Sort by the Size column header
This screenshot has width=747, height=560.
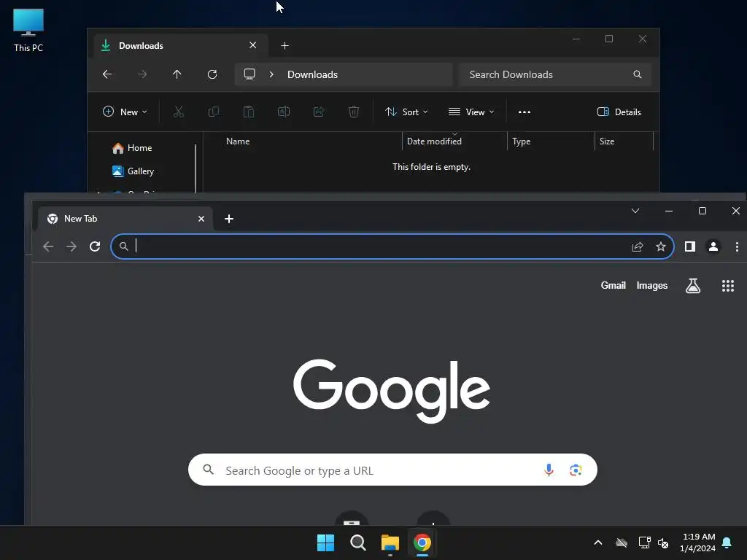pos(606,141)
